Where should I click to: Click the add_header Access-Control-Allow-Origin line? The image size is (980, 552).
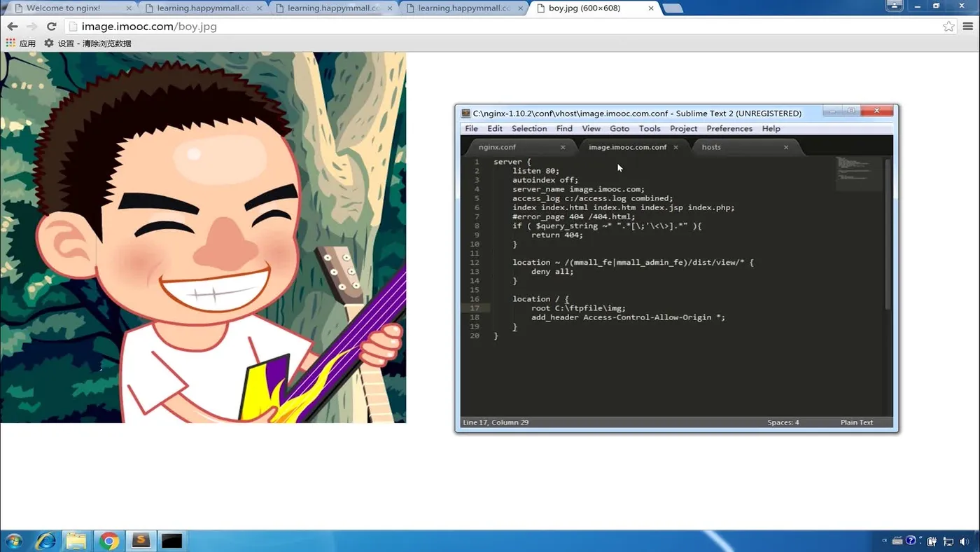(x=628, y=317)
